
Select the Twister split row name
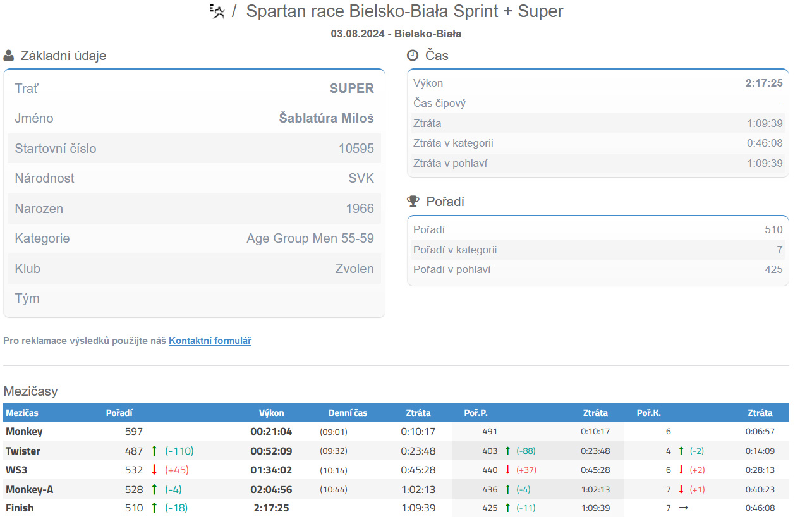[x=23, y=451]
